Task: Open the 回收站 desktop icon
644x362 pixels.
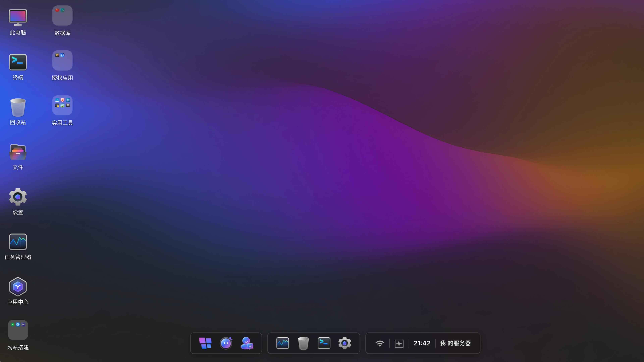Action: 18,107
